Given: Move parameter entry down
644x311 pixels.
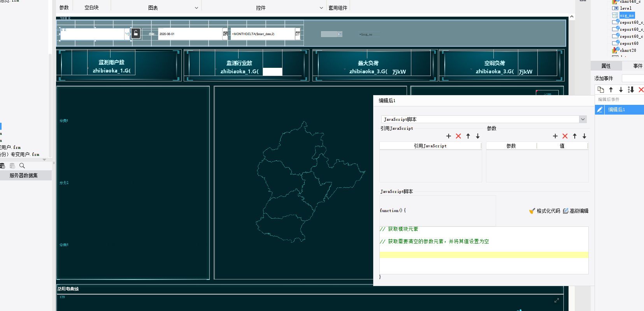Looking at the screenshot, I should (584, 136).
